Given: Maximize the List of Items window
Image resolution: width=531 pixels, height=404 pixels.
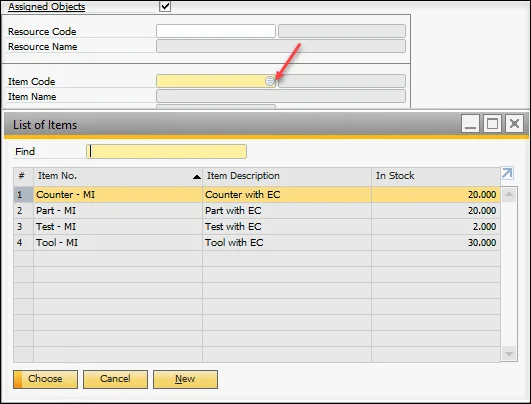Looking at the screenshot, I should 492,124.
